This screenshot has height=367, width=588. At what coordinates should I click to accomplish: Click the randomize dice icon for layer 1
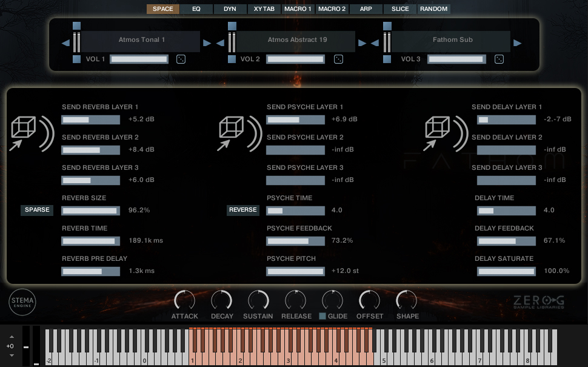181,59
